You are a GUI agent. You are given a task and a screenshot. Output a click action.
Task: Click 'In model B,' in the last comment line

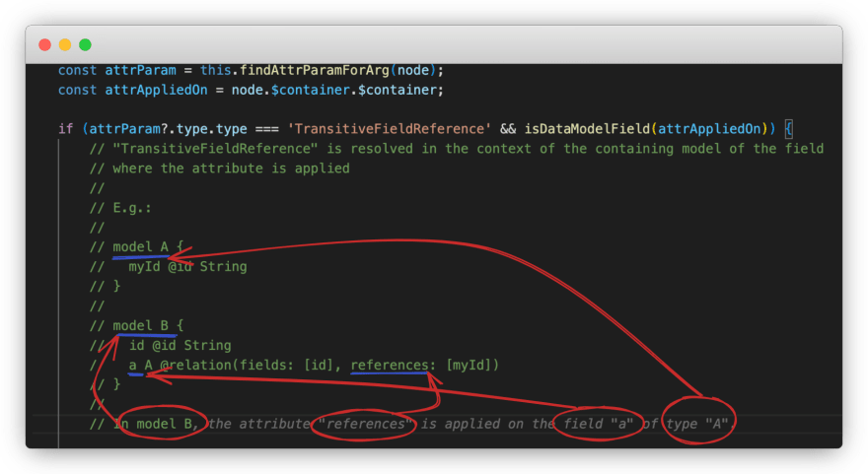click(156, 424)
